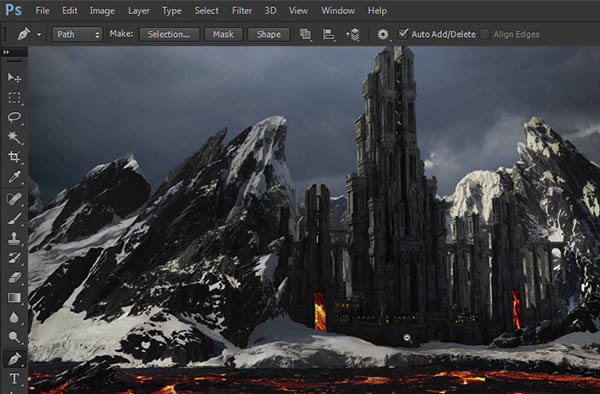Select the Healing Brush tool
Screen dimensions: 600x394
[15, 199]
